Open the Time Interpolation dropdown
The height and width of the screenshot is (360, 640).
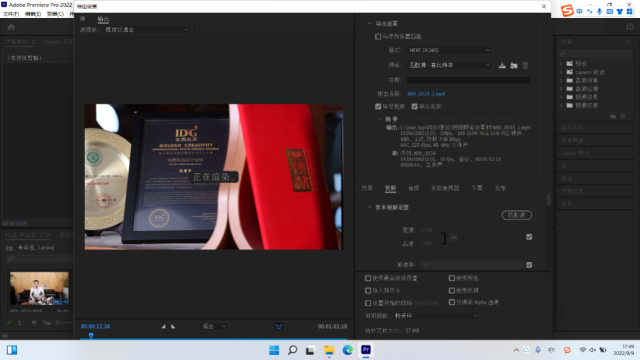pos(436,316)
